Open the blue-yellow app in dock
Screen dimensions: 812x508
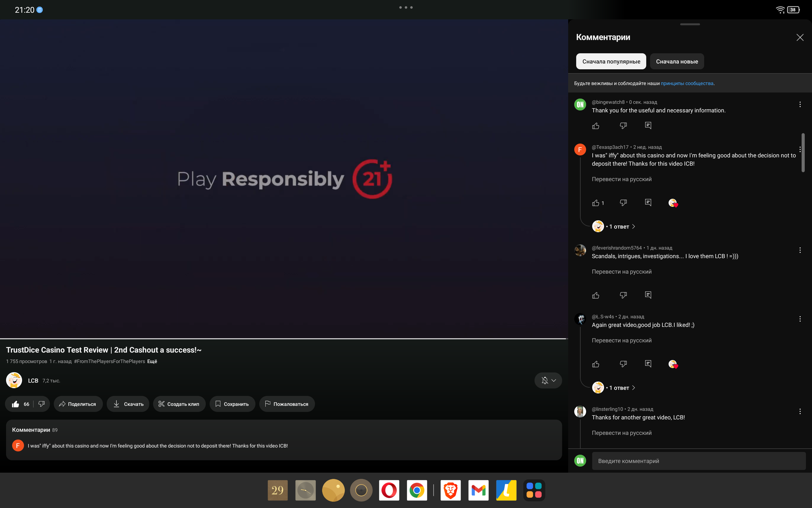tap(506, 490)
